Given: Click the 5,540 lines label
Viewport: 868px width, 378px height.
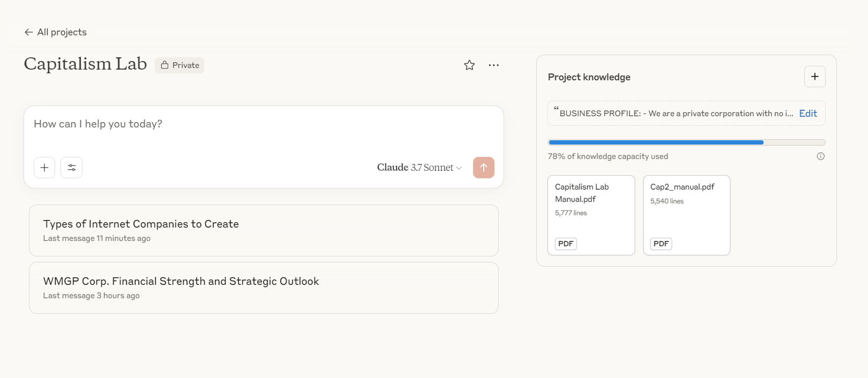Looking at the screenshot, I should tap(667, 201).
